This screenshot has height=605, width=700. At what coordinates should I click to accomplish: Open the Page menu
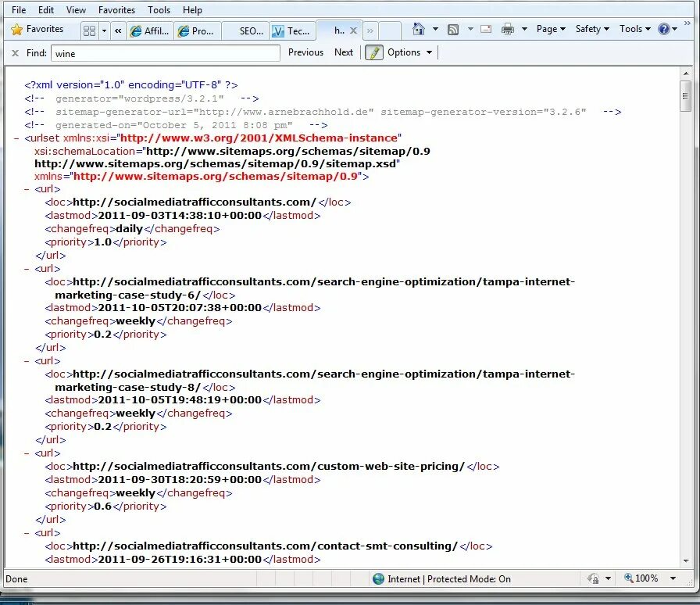(551, 29)
